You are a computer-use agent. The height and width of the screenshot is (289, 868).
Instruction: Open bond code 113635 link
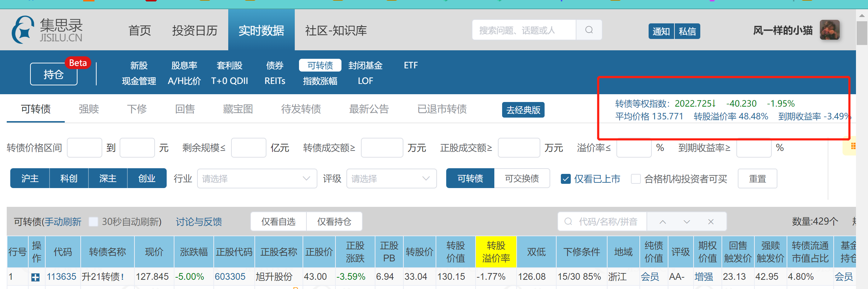pyautogui.click(x=62, y=277)
